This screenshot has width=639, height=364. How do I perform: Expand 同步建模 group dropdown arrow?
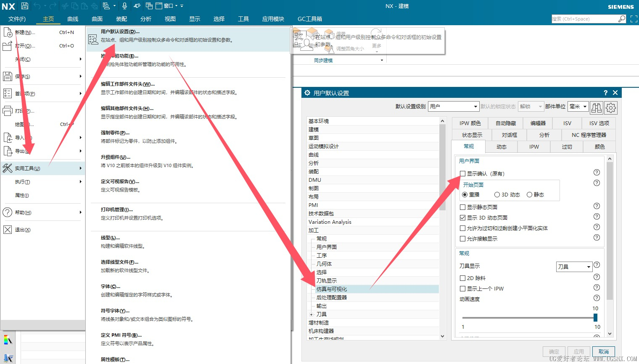(x=382, y=60)
